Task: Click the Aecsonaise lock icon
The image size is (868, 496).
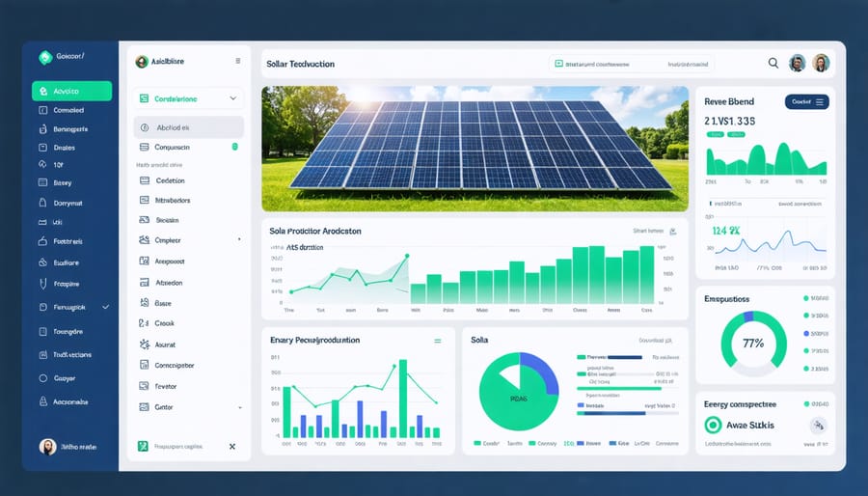Action: click(42, 401)
